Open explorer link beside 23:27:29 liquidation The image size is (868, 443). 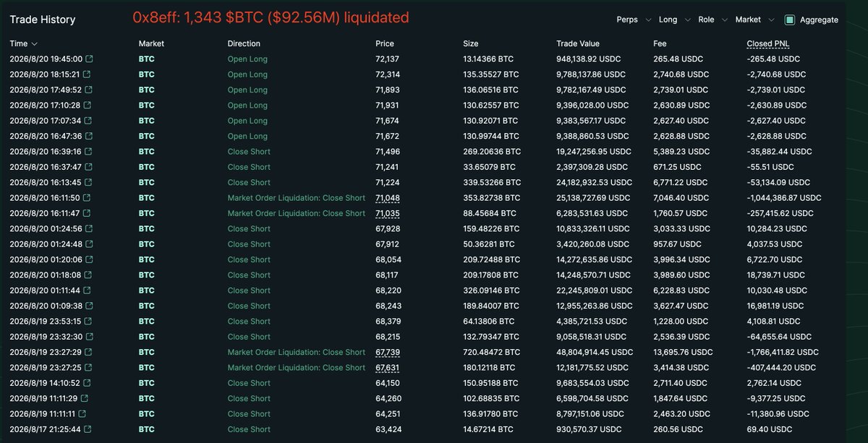click(88, 352)
